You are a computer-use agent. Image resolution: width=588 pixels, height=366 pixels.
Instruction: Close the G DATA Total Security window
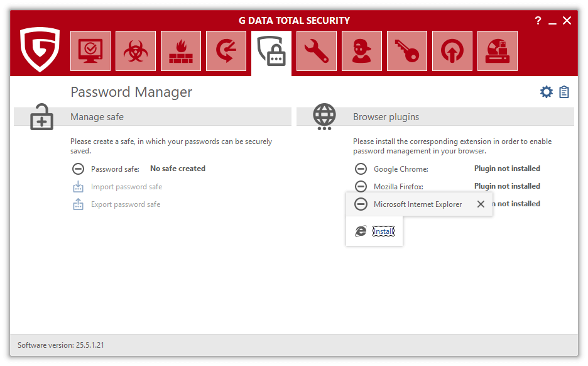pos(567,21)
